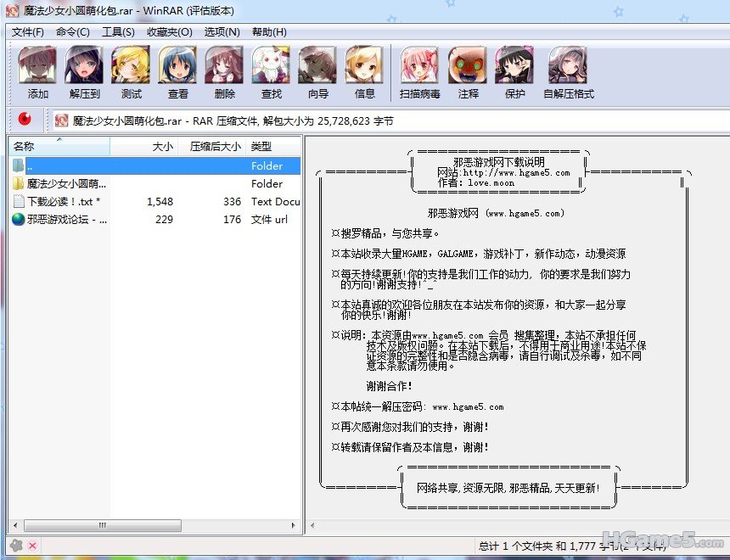730x560 pixels.
Task: Open the 选项(N) menu
Action: (x=222, y=31)
